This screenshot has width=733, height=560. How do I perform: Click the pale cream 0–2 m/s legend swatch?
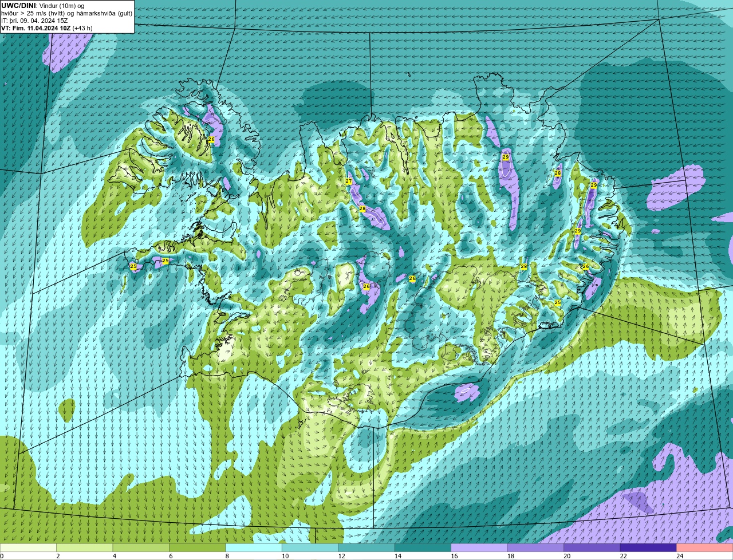tap(29, 548)
